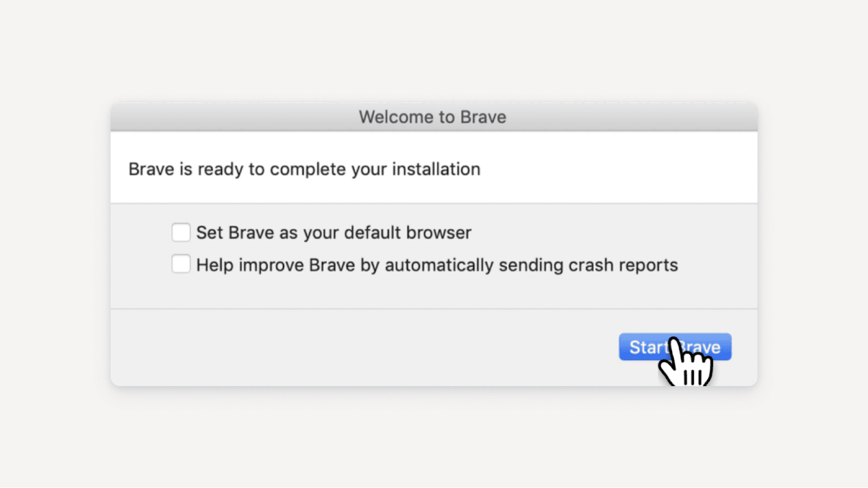The height and width of the screenshot is (488, 868).
Task: Click the word 'Brave' in the dialog title
Action: [x=483, y=117]
